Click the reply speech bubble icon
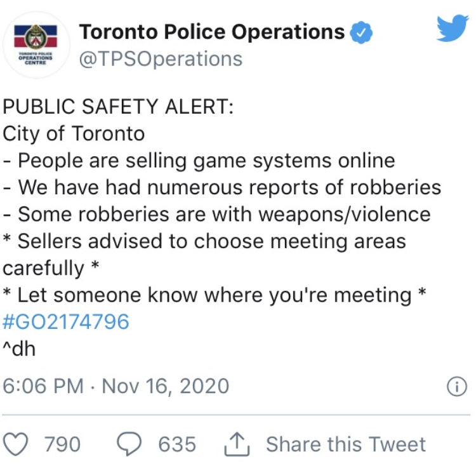 pyautogui.click(x=129, y=444)
